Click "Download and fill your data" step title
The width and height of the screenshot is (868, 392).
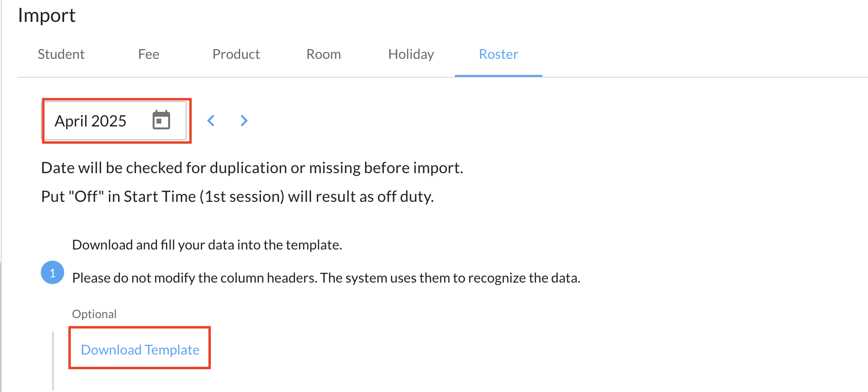tap(207, 245)
